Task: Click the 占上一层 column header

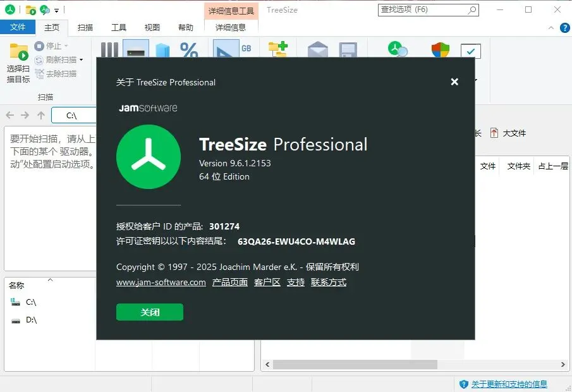Action: pyautogui.click(x=552, y=166)
